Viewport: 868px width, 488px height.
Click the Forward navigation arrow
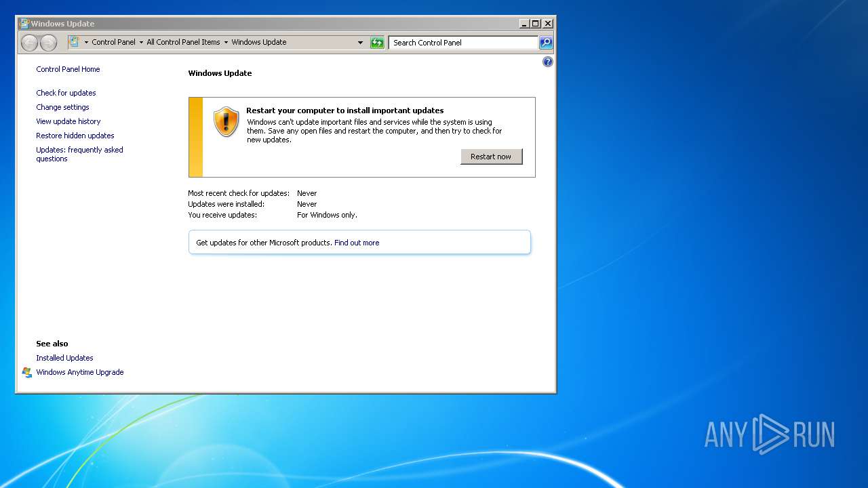pyautogui.click(x=48, y=43)
